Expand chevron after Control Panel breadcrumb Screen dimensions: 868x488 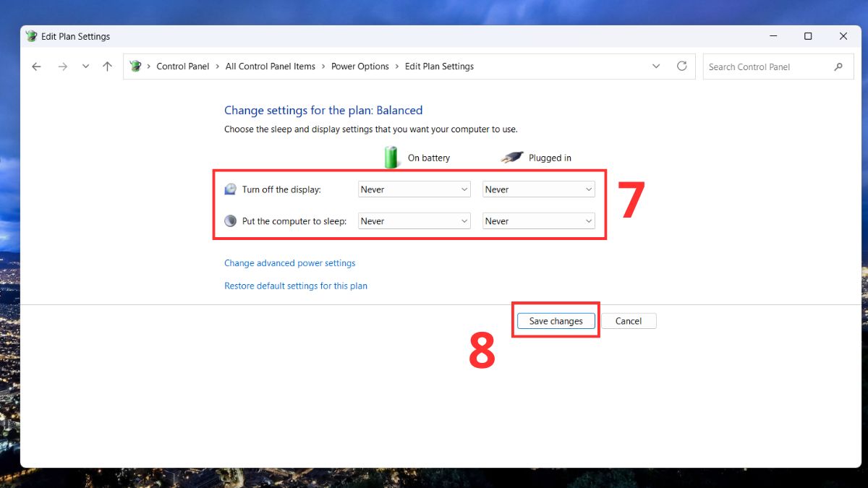click(x=217, y=67)
